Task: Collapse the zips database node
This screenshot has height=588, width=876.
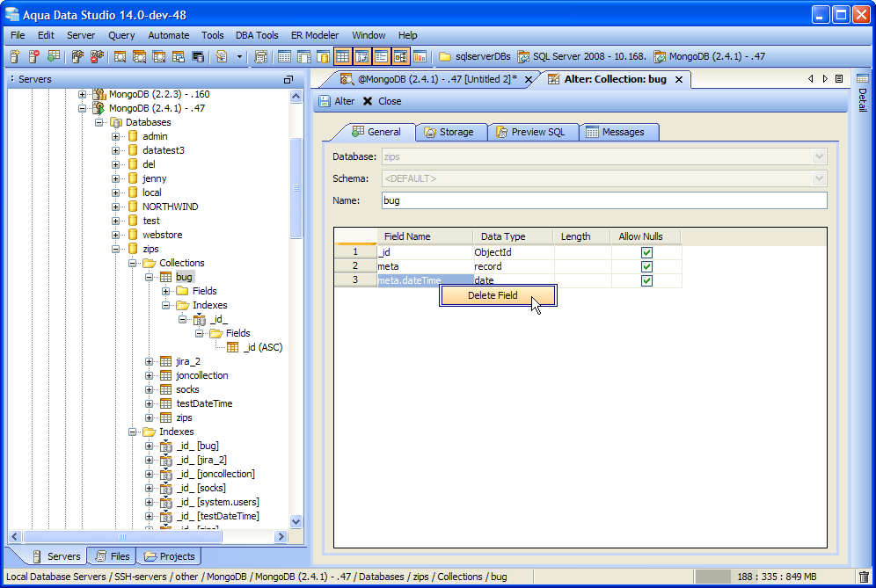Action: [x=115, y=249]
